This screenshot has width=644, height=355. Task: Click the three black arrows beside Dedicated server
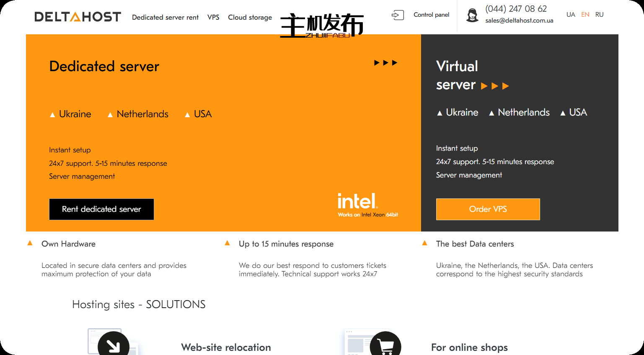[385, 63]
